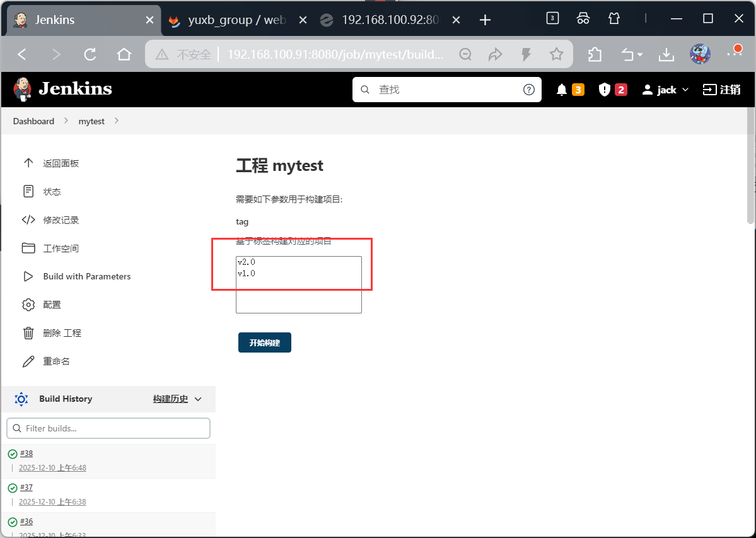This screenshot has height=538, width=756.
Task: Go to Dashboard breadcrumb
Action: [33, 121]
